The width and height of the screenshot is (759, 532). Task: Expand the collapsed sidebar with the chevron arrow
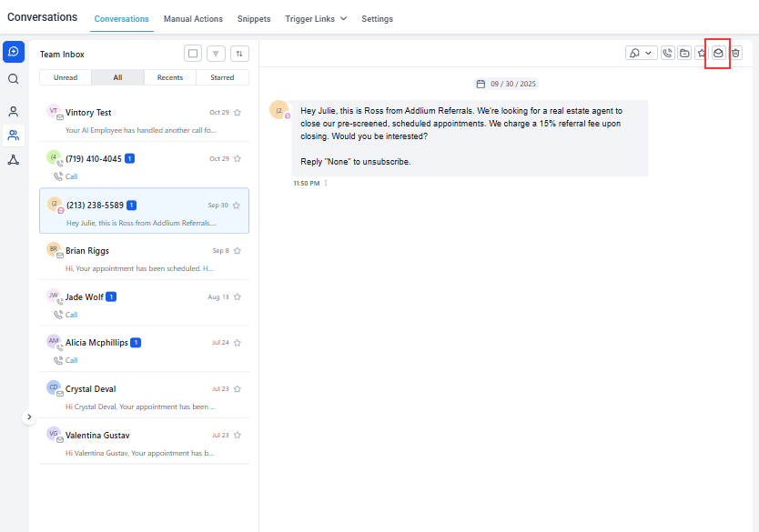pyautogui.click(x=29, y=417)
